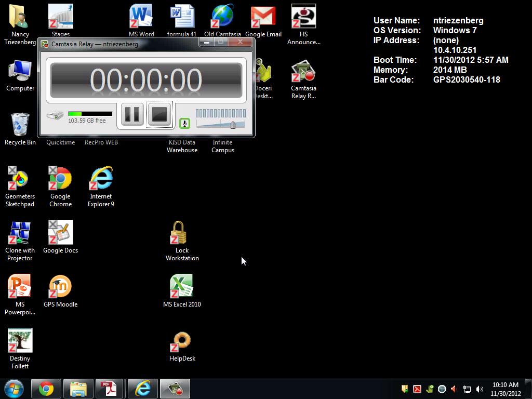Image resolution: width=532 pixels, height=399 pixels.
Task: Open Clone with Projector shortcut
Action: point(20,241)
